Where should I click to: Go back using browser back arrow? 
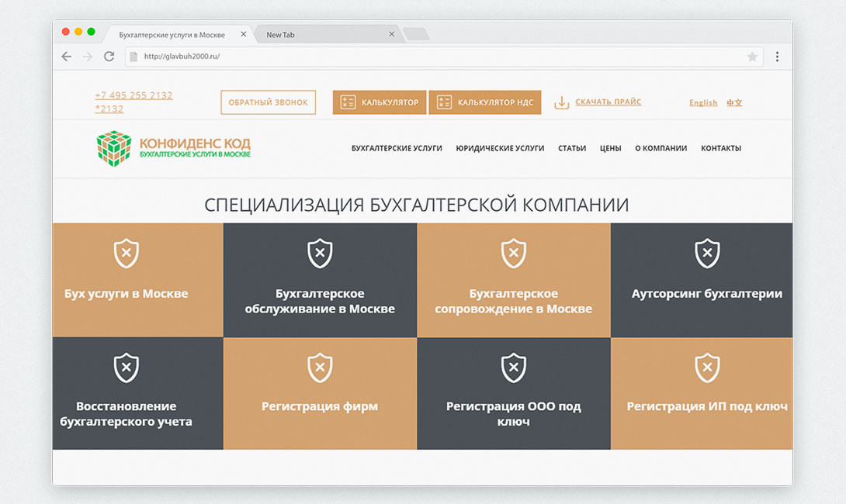pyautogui.click(x=67, y=57)
